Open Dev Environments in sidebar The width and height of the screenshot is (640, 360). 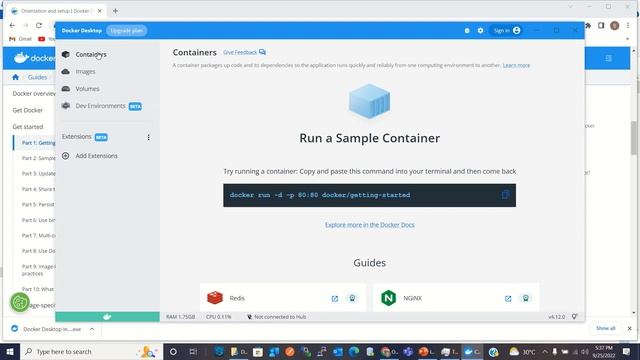pos(100,106)
